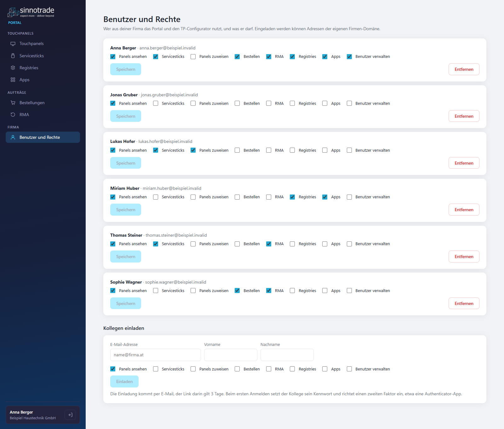Screen dimensions: 504x429
Task: Click the Apps grid icon in sidebar
Action: tap(13, 80)
